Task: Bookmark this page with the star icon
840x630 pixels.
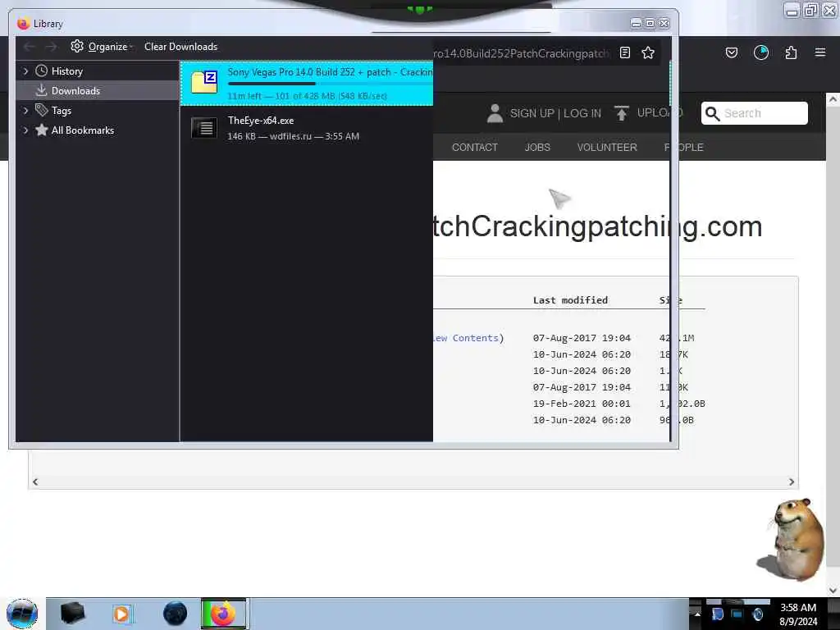Action: coord(648,52)
